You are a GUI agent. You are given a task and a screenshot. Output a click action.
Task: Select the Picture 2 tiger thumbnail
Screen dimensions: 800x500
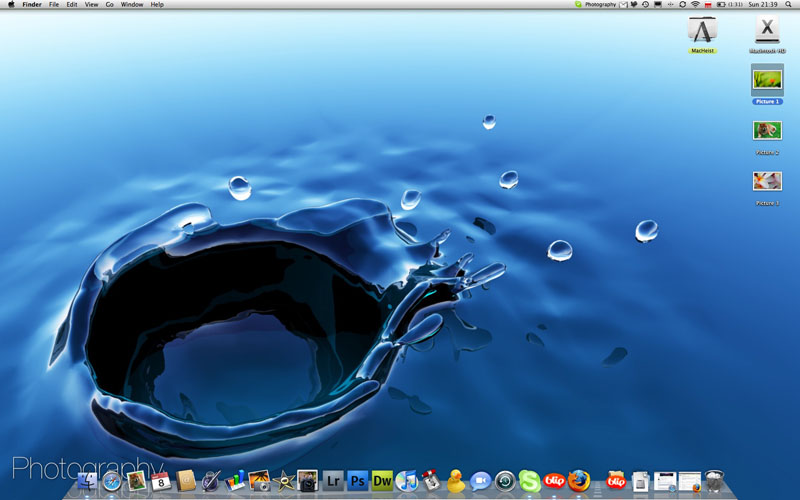(x=767, y=131)
